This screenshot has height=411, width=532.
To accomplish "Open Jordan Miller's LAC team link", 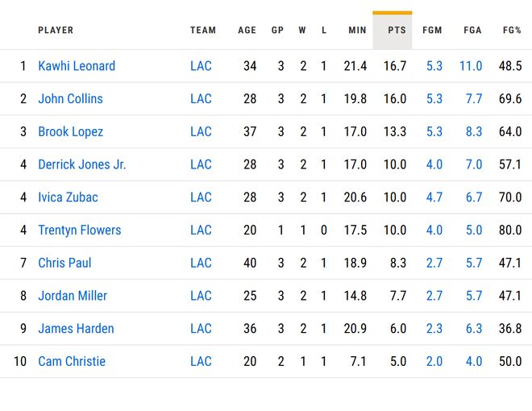I will click(x=201, y=296).
